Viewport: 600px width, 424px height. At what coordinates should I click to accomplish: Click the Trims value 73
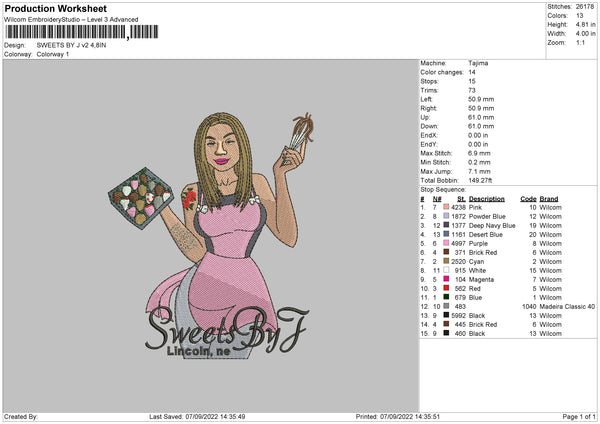click(472, 90)
